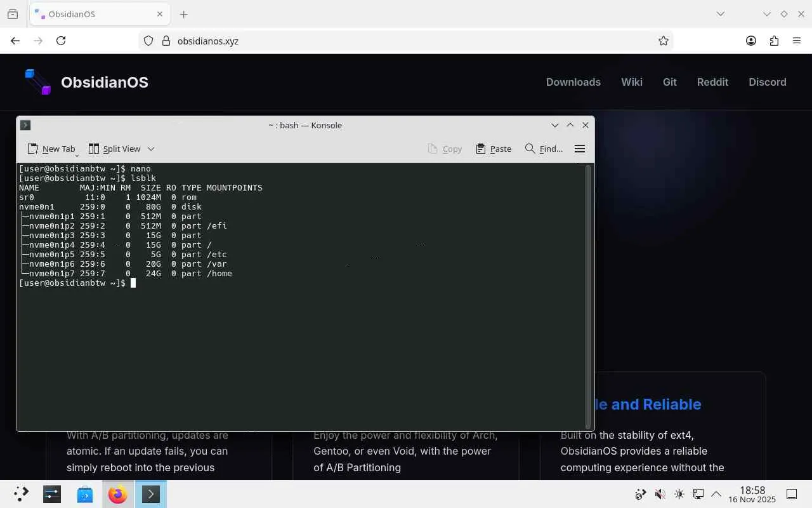Open the Git link
The height and width of the screenshot is (508, 812).
click(670, 82)
